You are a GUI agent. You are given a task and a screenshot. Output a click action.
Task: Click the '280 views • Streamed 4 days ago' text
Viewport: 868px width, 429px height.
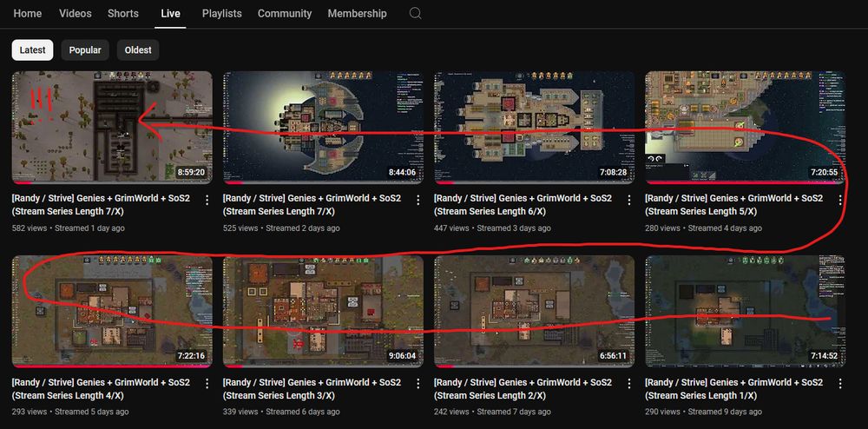click(704, 228)
